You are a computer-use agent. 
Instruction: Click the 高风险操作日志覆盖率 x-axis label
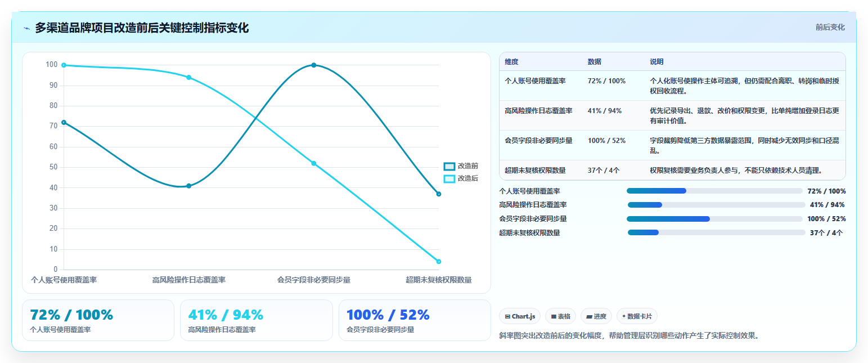click(189, 280)
